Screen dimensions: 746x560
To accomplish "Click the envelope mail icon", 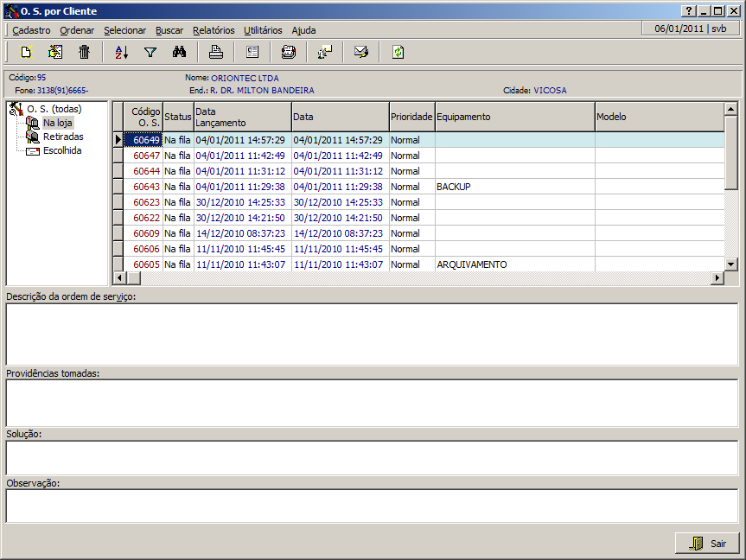I will (361, 52).
